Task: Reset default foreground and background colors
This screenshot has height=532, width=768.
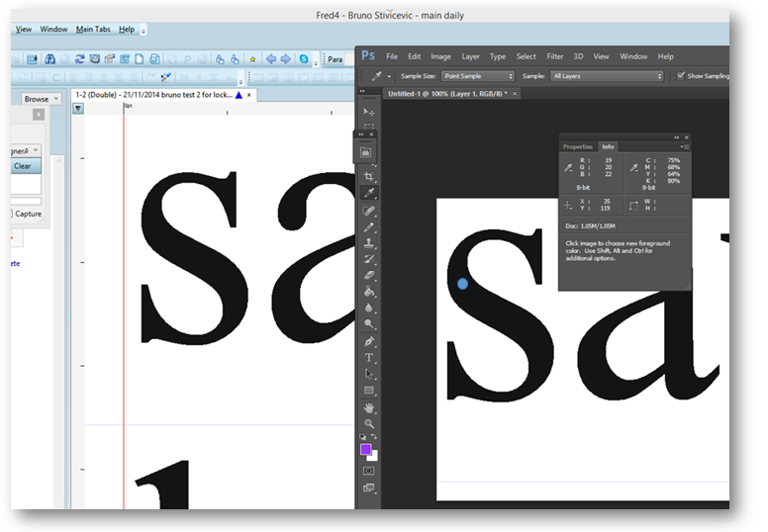Action: pyautogui.click(x=363, y=436)
